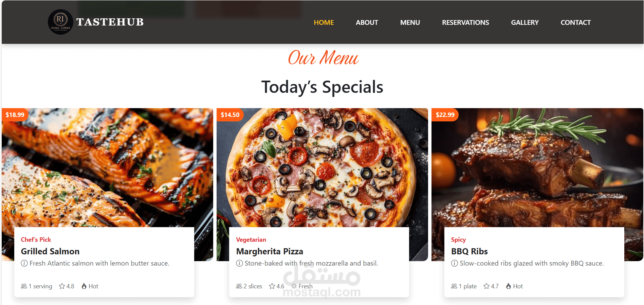The height and width of the screenshot is (305, 644).
Task: Click the flame Hot icon on Grilled Salmon
Action: coord(84,286)
